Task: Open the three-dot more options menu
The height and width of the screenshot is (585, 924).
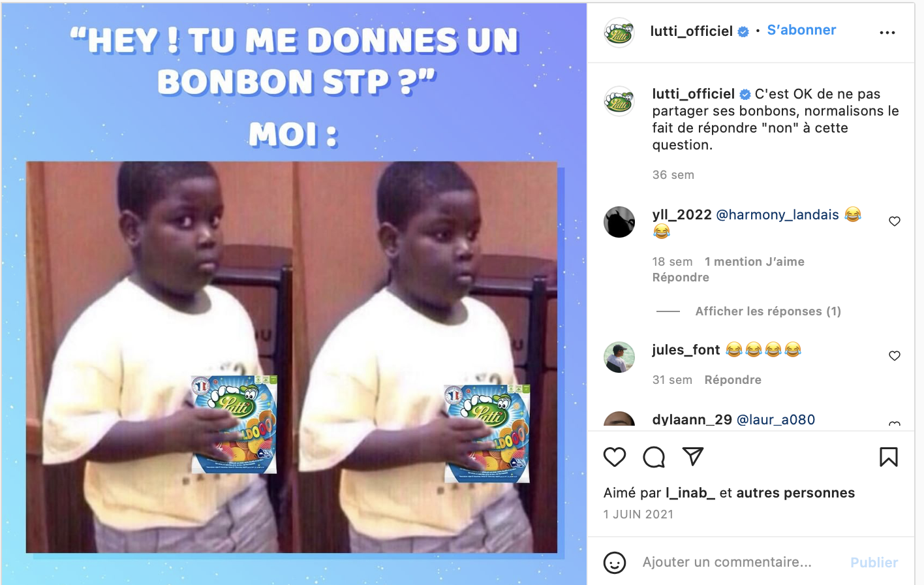Action: tap(887, 33)
